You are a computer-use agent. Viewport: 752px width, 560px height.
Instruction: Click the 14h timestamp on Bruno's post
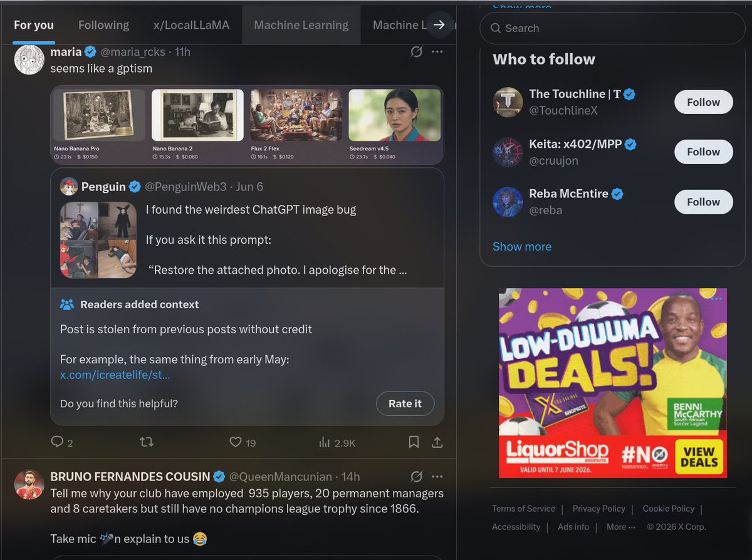tap(351, 477)
